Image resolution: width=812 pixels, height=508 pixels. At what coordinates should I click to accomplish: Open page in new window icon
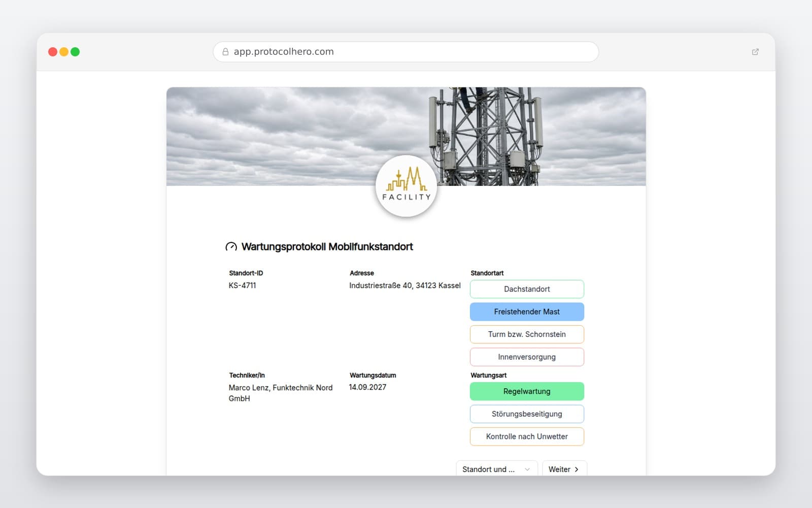(755, 52)
